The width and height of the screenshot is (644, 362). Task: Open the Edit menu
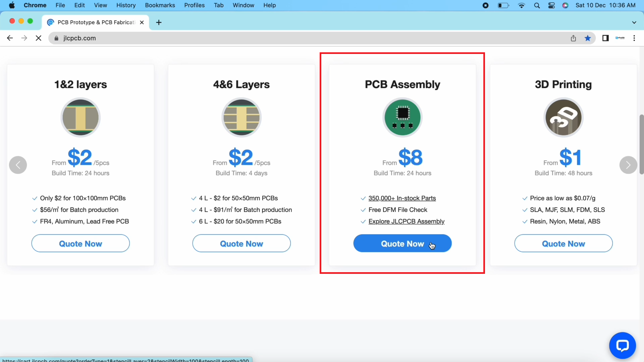click(79, 5)
